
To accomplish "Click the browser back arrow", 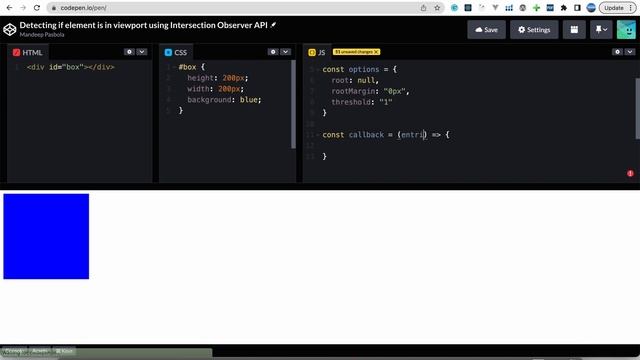I will [x=9, y=8].
